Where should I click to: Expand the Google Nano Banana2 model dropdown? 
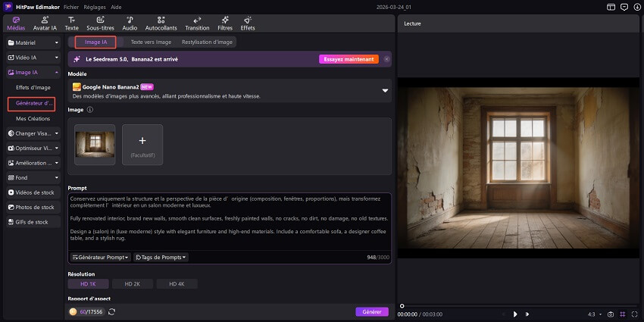pos(385,91)
